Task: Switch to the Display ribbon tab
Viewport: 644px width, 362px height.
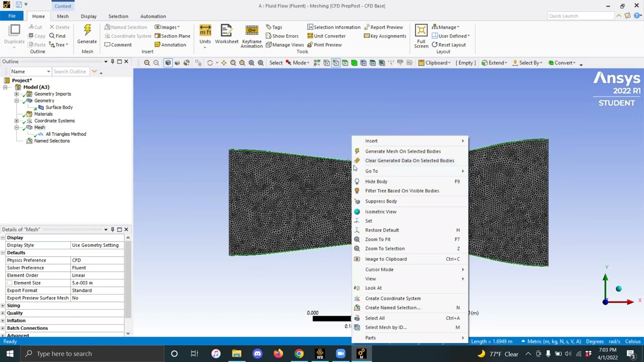Action: pos(89,16)
